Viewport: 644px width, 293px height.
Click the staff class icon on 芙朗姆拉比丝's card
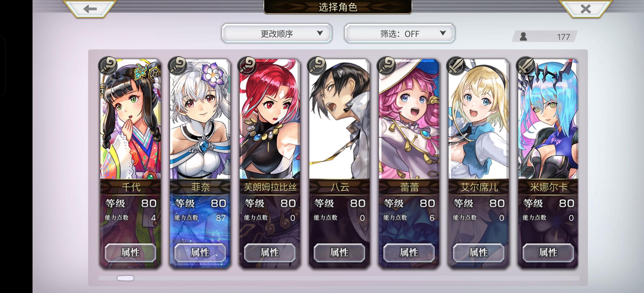(x=247, y=66)
